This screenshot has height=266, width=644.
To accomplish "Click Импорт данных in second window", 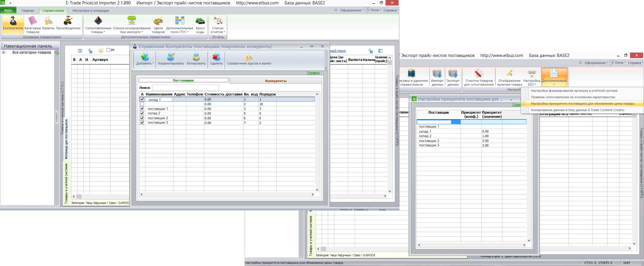I will coord(437,77).
